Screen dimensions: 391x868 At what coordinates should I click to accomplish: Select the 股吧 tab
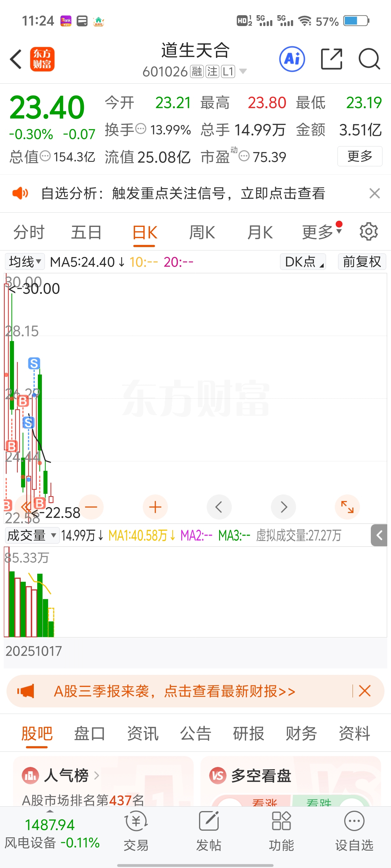(37, 733)
